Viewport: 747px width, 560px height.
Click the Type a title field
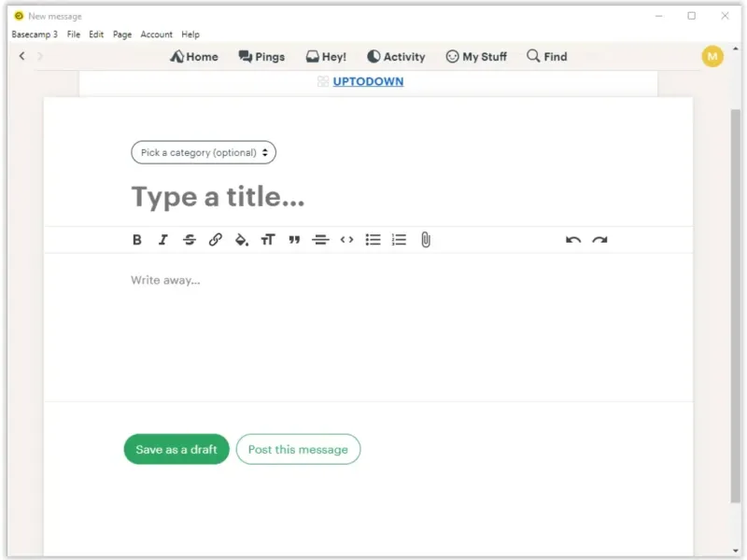pos(368,197)
